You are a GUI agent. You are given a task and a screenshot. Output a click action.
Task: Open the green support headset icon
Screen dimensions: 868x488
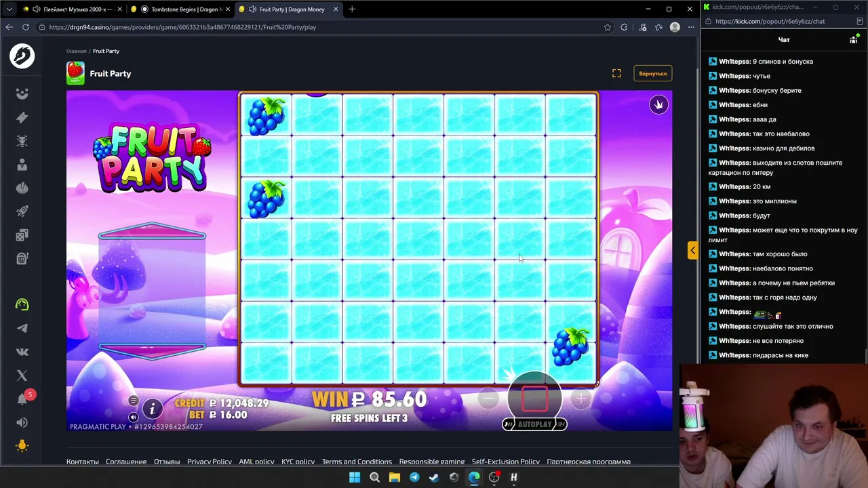22,304
